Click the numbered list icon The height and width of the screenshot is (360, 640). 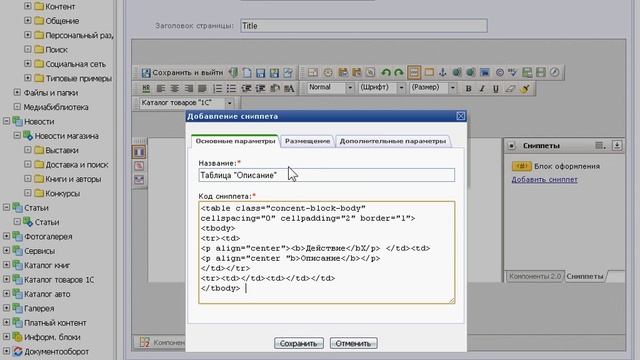(218, 88)
